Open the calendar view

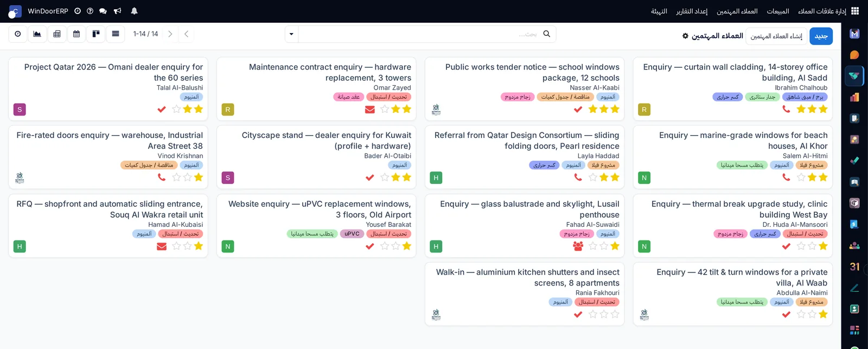click(x=76, y=34)
